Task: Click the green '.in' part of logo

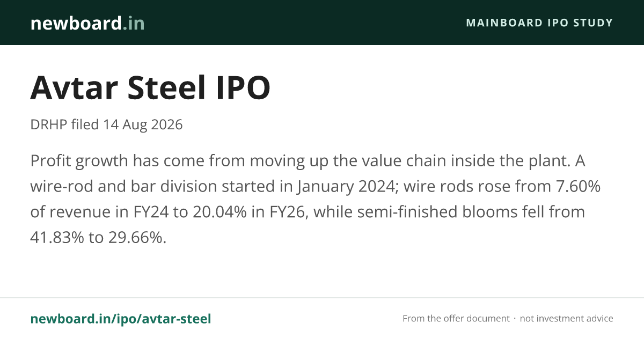Action: coord(133,23)
